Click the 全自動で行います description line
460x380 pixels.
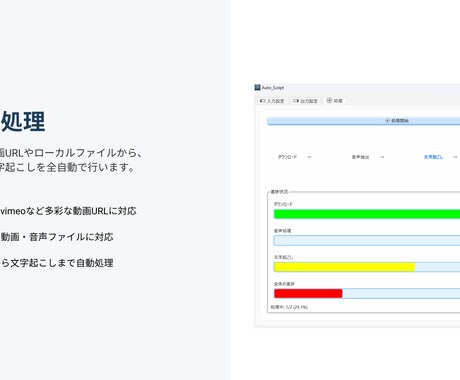(x=67, y=167)
